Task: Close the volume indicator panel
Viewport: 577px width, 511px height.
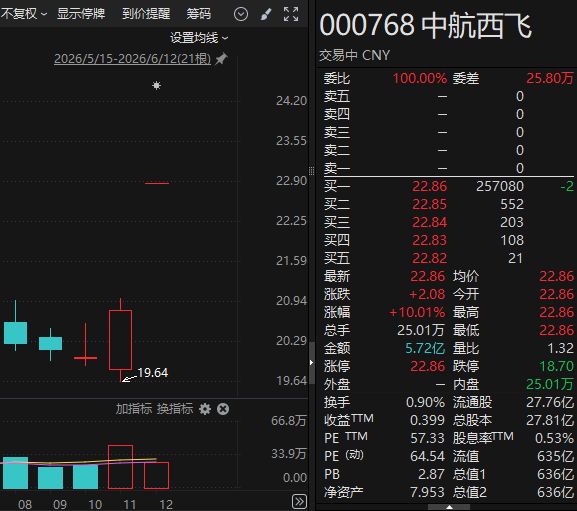Action: coord(223,409)
